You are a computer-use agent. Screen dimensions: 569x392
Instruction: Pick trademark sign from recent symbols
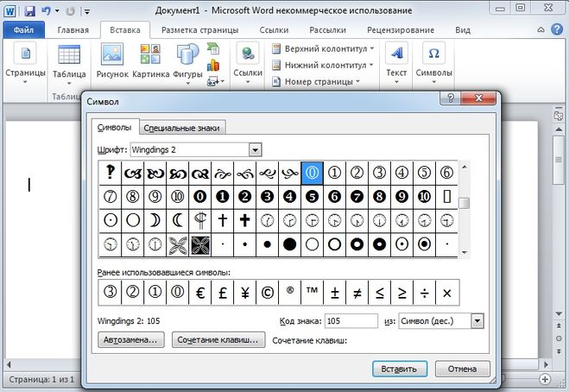tap(312, 293)
